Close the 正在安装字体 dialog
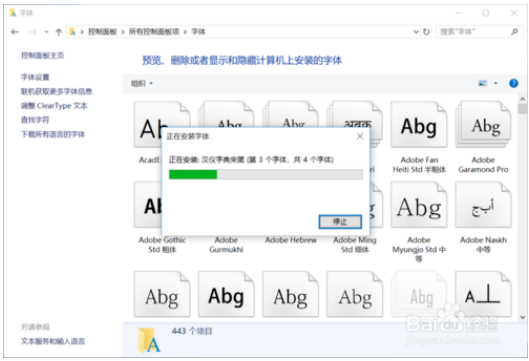The image size is (529, 361). tap(360, 136)
